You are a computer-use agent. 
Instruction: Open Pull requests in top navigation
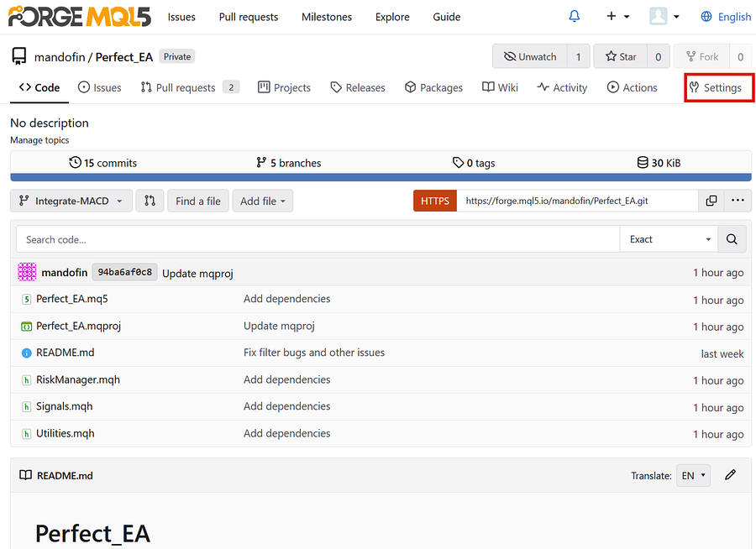249,17
